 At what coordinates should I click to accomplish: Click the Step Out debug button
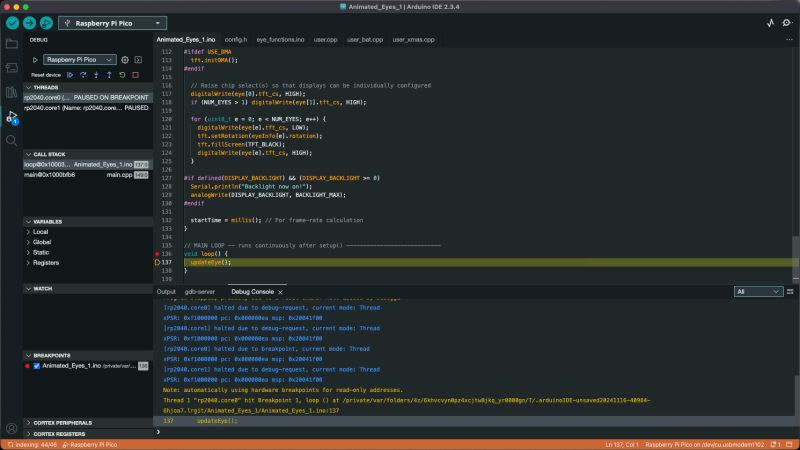[109, 75]
